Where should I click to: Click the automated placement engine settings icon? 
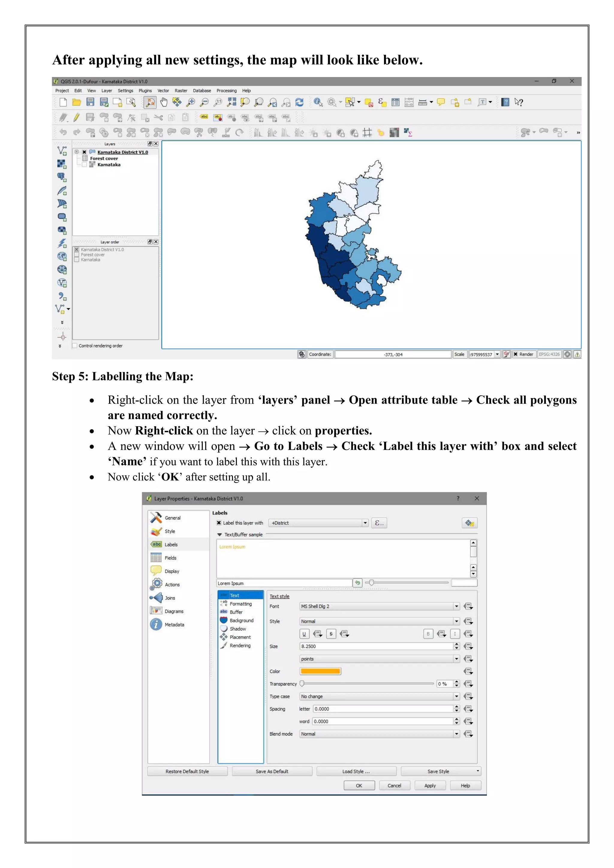(x=469, y=523)
